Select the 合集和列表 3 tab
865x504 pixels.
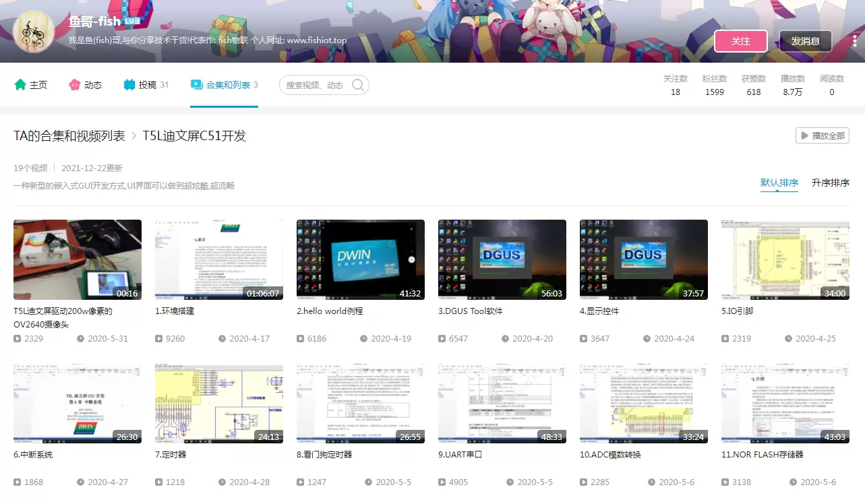(x=224, y=85)
